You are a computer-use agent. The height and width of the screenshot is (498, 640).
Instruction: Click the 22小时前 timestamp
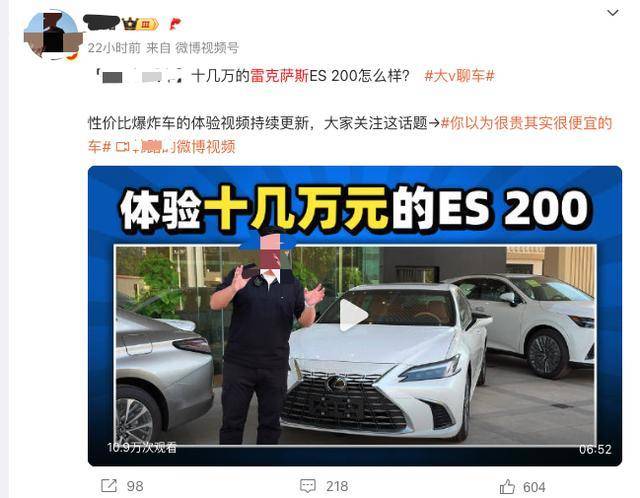[114, 48]
